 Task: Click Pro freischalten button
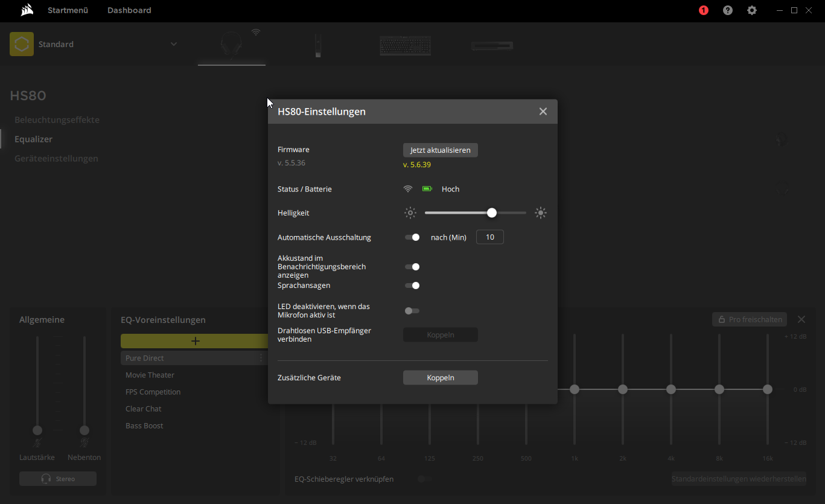750,319
